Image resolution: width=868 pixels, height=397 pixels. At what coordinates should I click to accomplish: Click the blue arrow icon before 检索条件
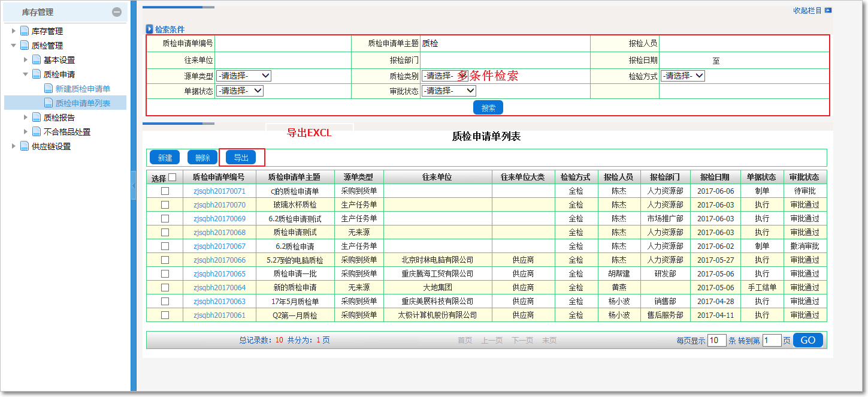tap(148, 28)
